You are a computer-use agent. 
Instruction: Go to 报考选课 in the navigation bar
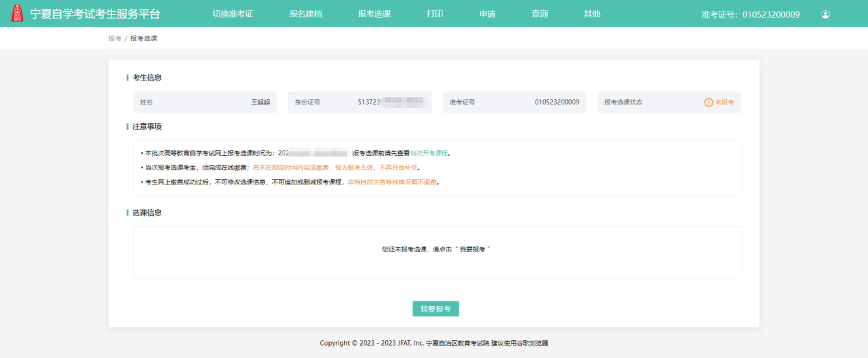(374, 14)
